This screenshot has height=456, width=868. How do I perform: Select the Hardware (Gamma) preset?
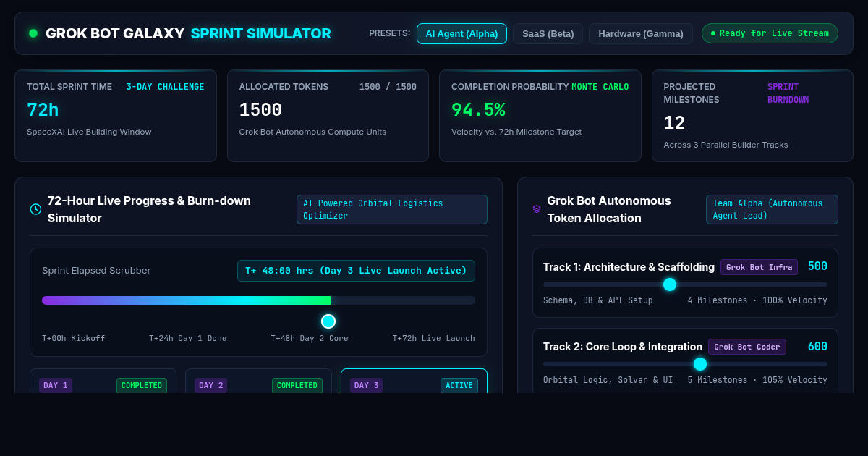(x=641, y=33)
